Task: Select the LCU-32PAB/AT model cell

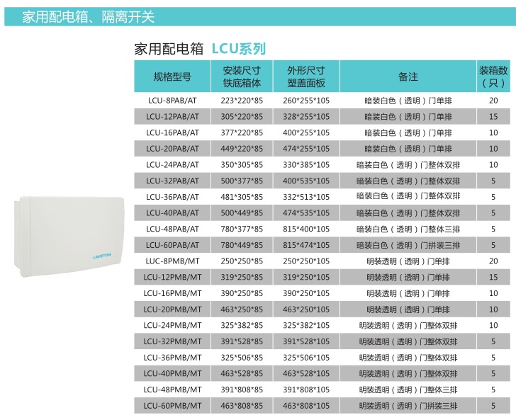Action: point(172,181)
